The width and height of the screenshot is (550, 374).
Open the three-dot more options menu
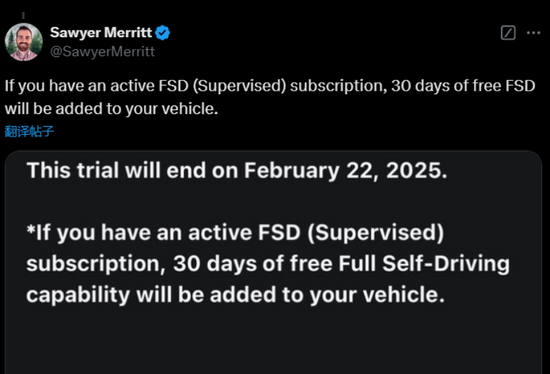click(x=534, y=33)
